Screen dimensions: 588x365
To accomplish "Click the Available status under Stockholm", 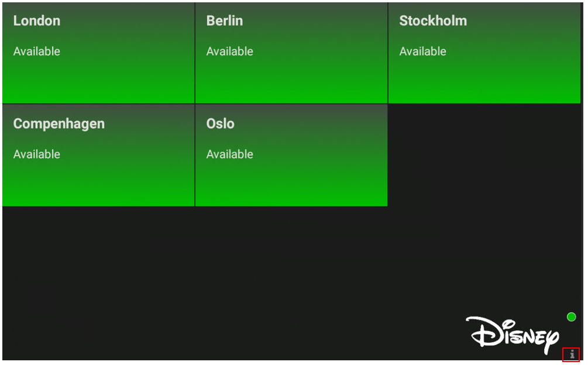I will (x=422, y=51).
